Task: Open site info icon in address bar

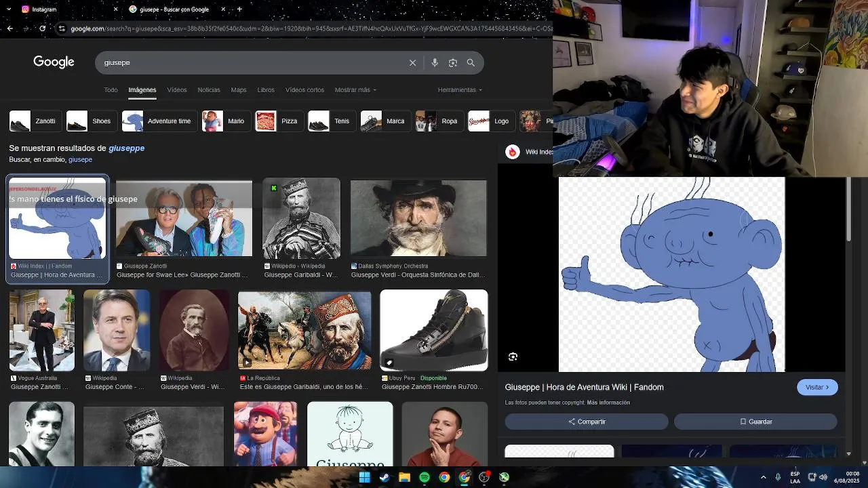Action: click(62, 28)
